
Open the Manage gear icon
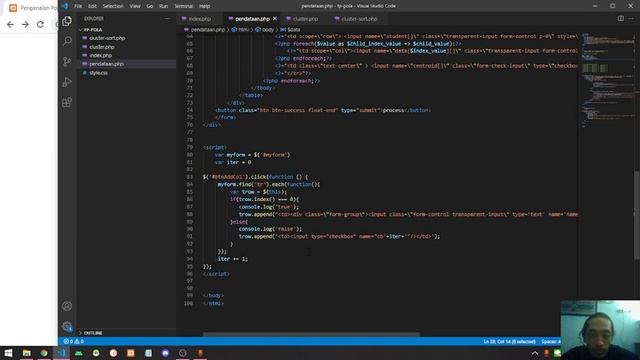click(67, 326)
